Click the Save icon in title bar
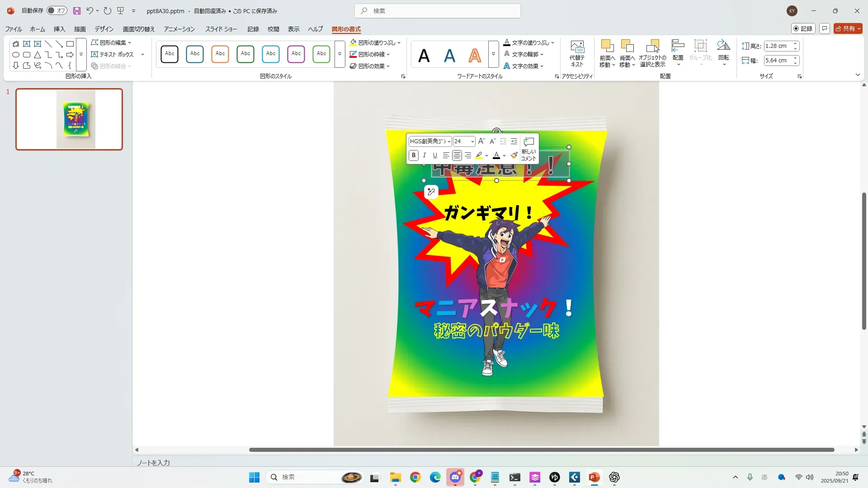This screenshot has height=488, width=868. (x=77, y=11)
